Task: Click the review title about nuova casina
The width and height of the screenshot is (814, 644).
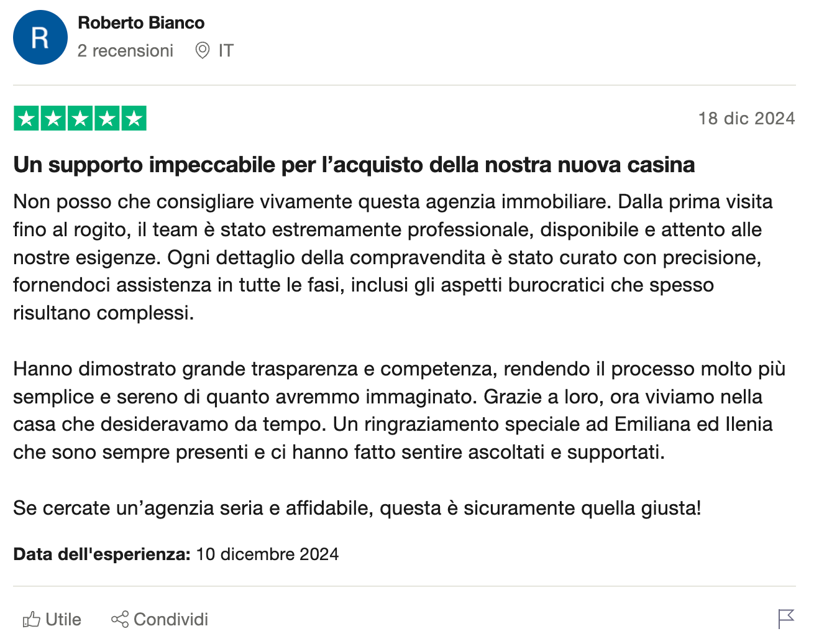Action: [354, 165]
